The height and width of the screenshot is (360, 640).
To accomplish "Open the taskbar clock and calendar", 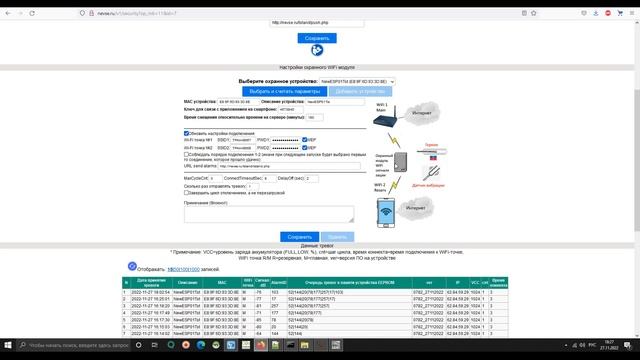I will (609, 345).
